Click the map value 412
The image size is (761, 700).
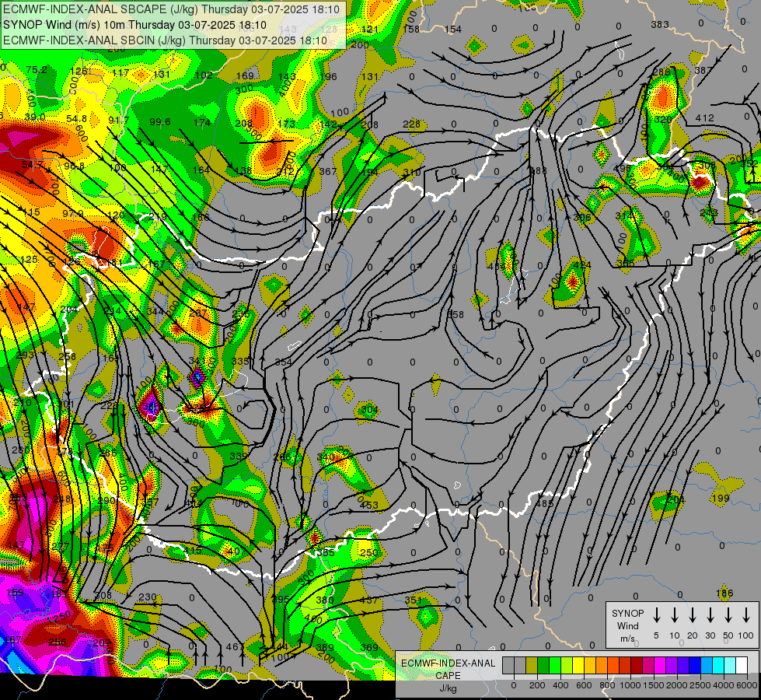point(704,118)
